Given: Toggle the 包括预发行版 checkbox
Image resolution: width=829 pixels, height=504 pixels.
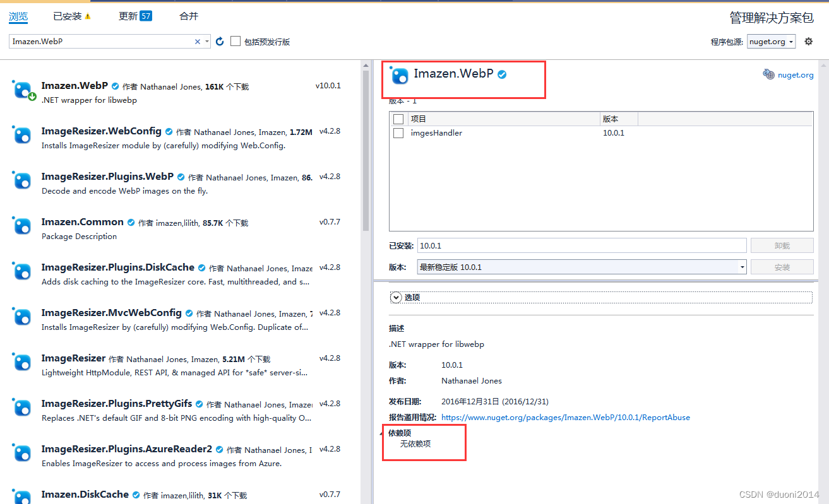Looking at the screenshot, I should pos(236,42).
